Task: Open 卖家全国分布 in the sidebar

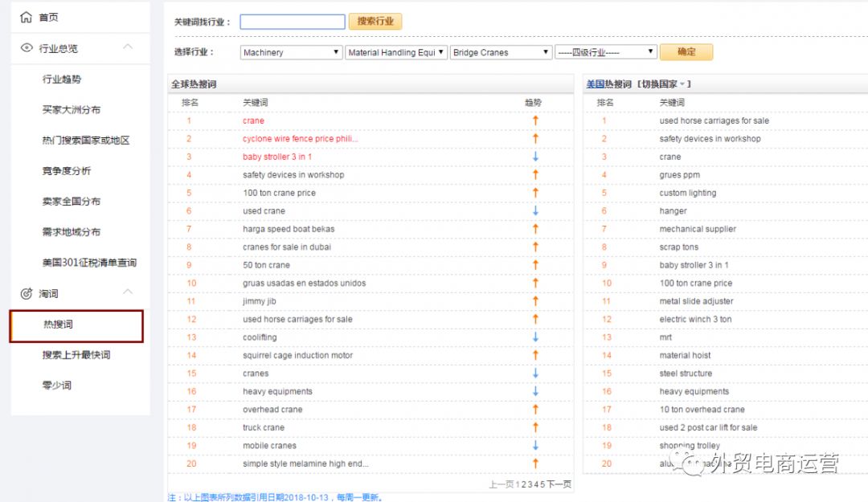Action: pyautogui.click(x=72, y=201)
